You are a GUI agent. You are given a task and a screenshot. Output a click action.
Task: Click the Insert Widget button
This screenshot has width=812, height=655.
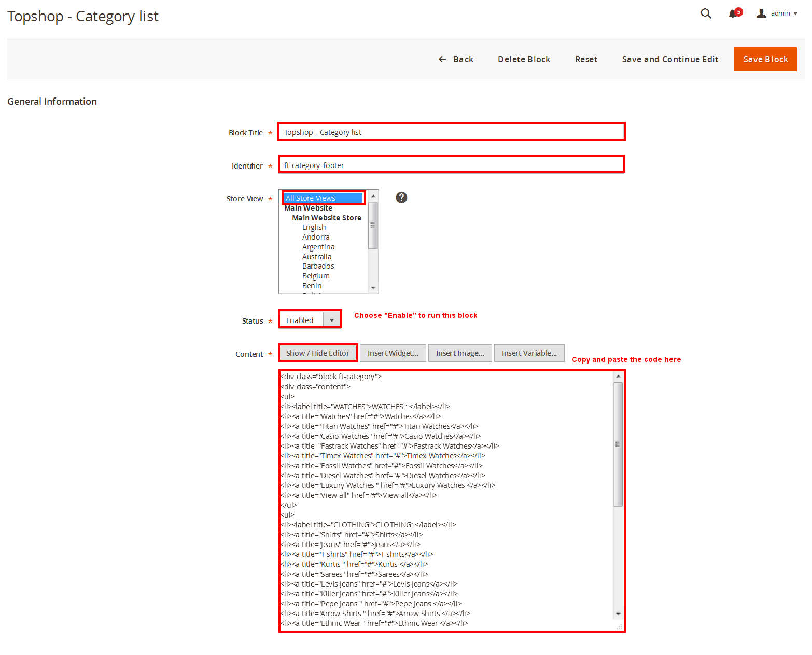393,353
